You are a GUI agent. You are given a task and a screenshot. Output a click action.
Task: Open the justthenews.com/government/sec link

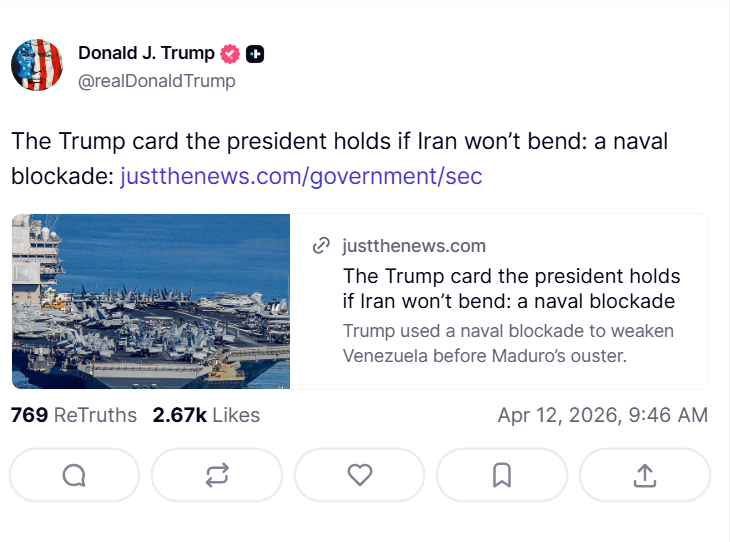pyautogui.click(x=301, y=177)
